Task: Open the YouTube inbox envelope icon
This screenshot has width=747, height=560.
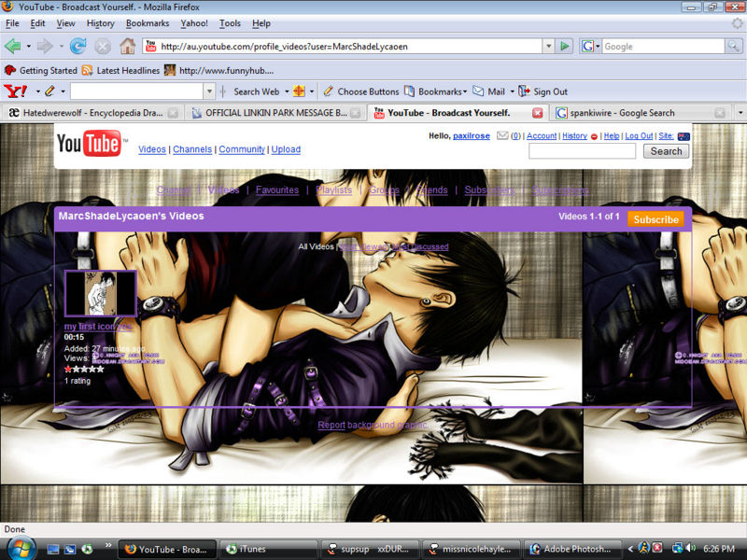Action: coord(502,136)
